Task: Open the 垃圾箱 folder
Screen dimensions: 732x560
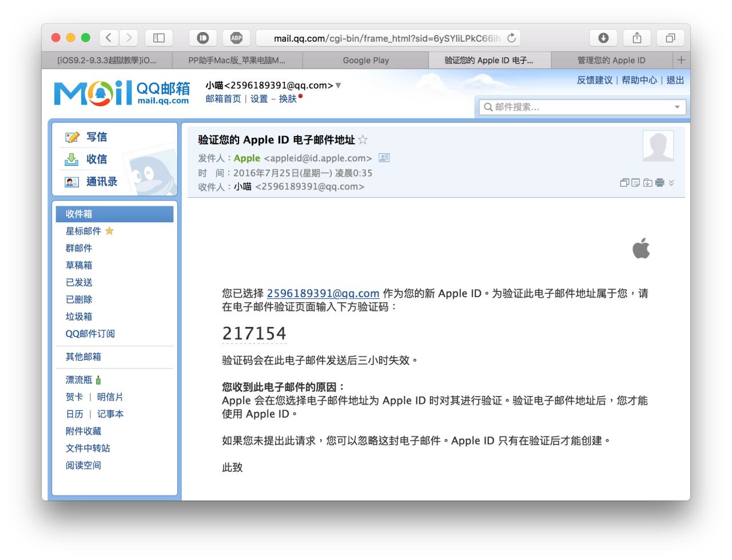Action: [x=79, y=317]
